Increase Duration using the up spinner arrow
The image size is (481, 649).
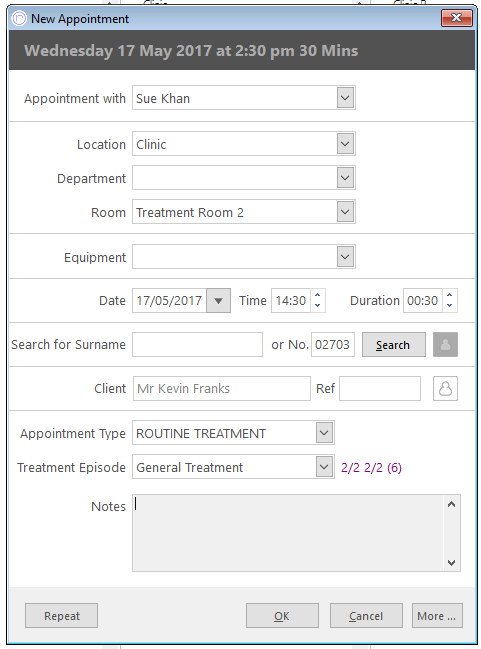pos(450,295)
